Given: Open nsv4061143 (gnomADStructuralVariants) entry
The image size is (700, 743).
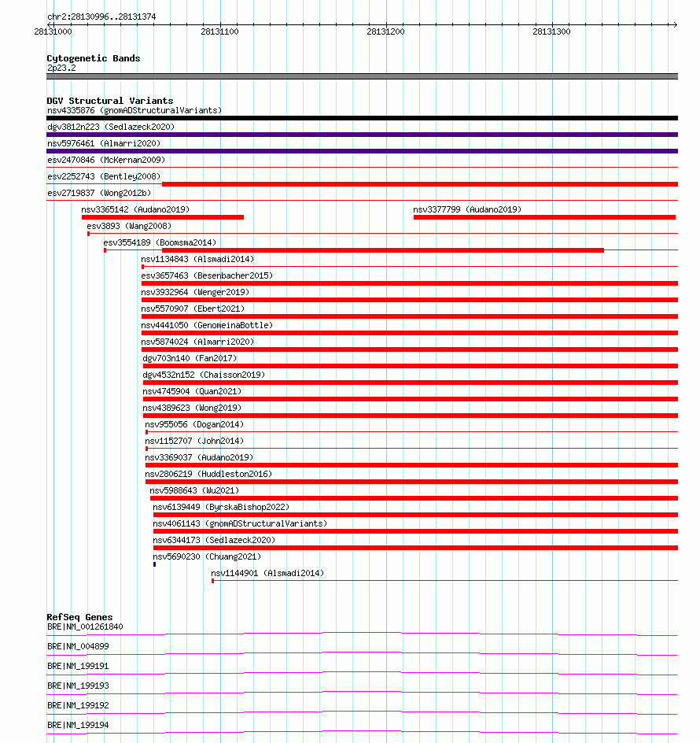Looking at the screenshot, I should click(240, 524).
